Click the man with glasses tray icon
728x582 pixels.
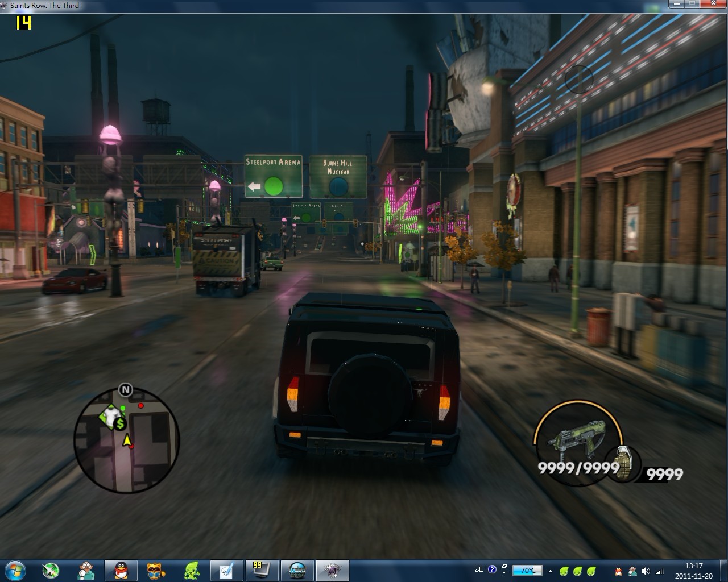[x=632, y=571]
